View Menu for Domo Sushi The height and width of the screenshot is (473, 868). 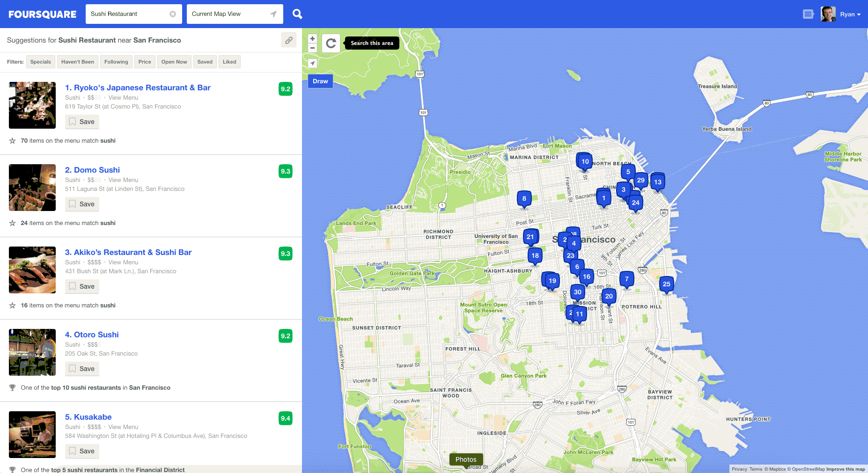coord(123,180)
